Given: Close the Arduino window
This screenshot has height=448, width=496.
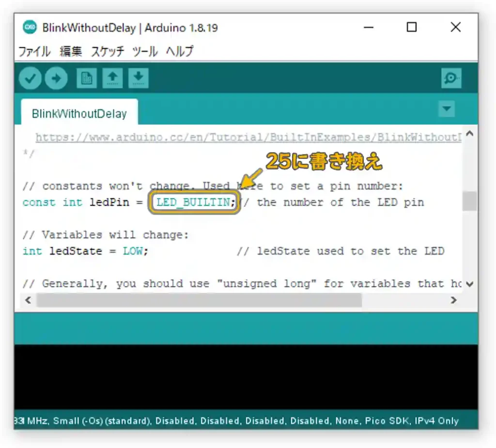Looking at the screenshot, I should click(x=455, y=27).
